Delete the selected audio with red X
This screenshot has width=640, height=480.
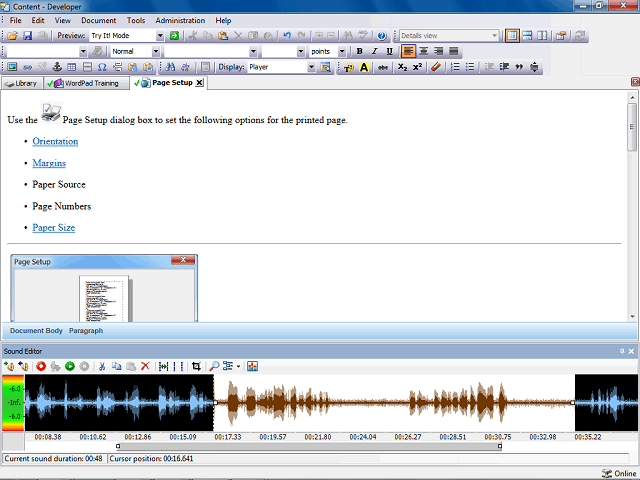(x=145, y=366)
